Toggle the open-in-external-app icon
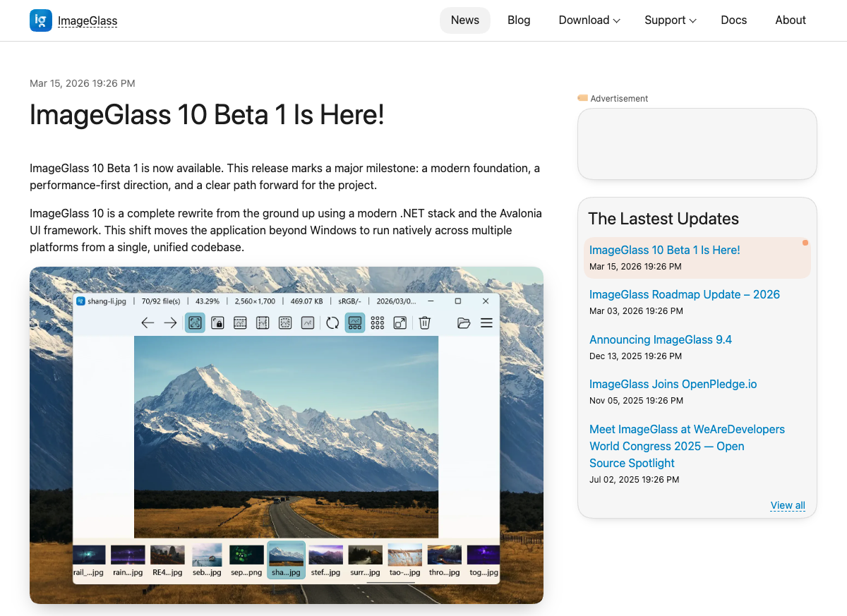The image size is (847, 616). coord(400,322)
